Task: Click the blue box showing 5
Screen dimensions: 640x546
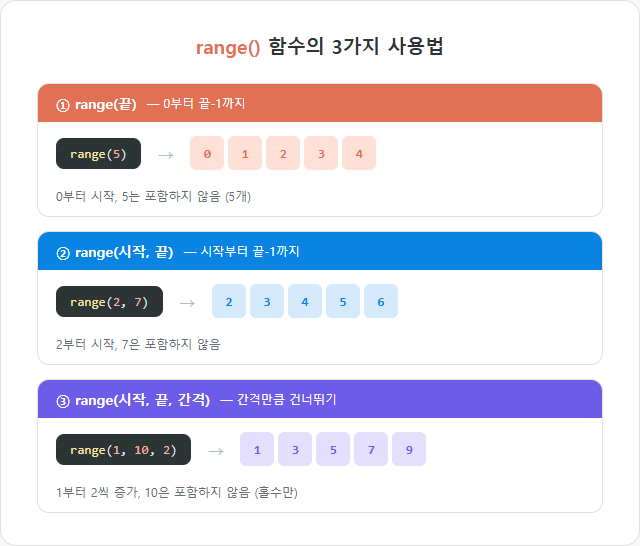Action: pyautogui.click(x=343, y=301)
